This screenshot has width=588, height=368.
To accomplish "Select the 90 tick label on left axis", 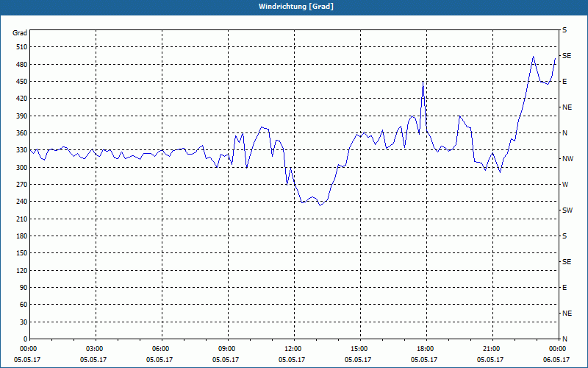I will point(24,288).
